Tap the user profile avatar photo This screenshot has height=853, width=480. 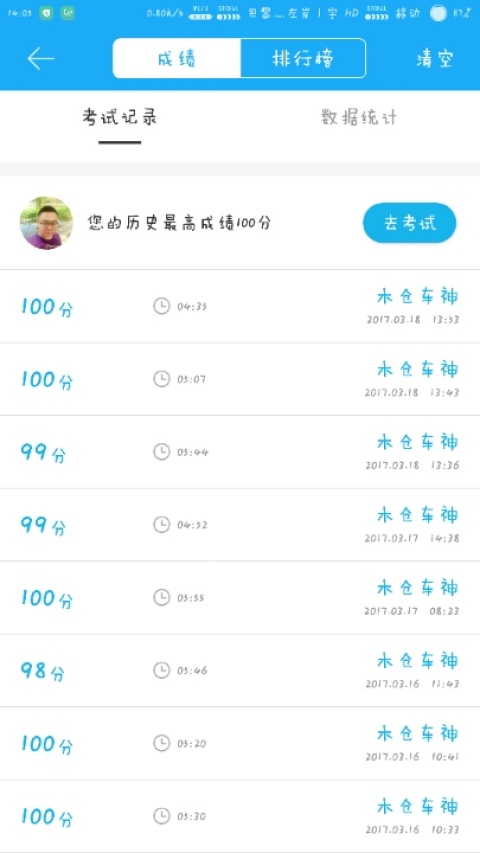click(x=46, y=223)
